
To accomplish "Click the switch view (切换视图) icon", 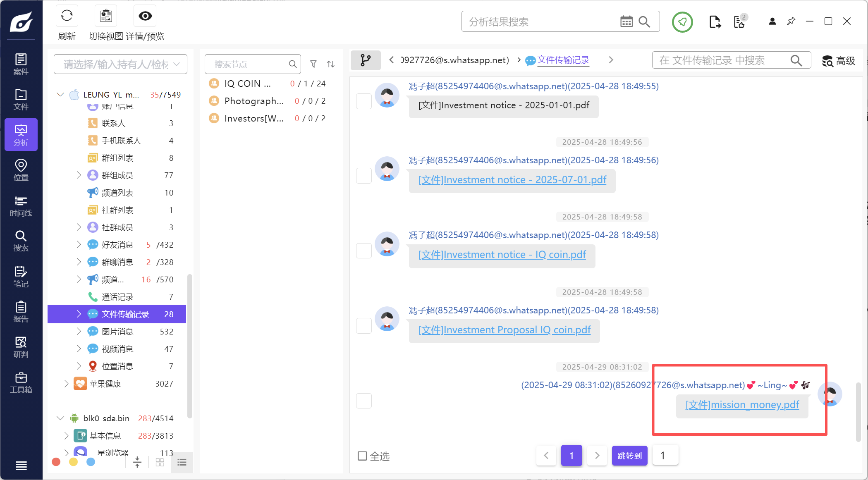I will (106, 16).
